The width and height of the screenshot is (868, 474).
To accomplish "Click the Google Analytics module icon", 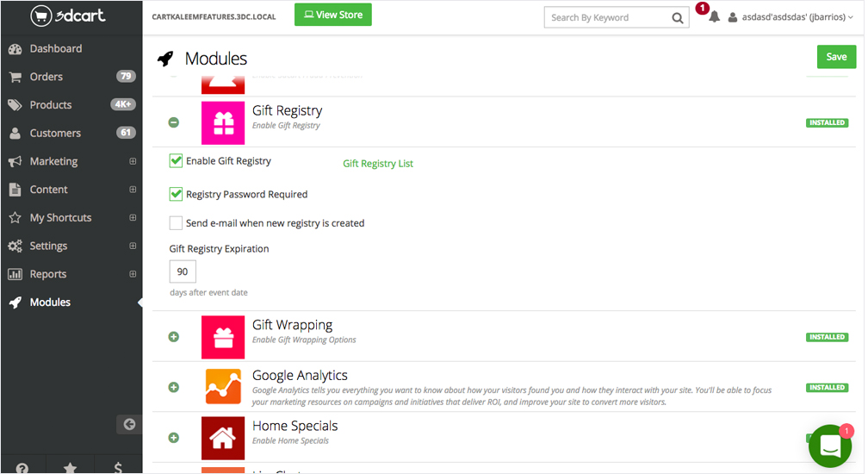I will click(223, 387).
